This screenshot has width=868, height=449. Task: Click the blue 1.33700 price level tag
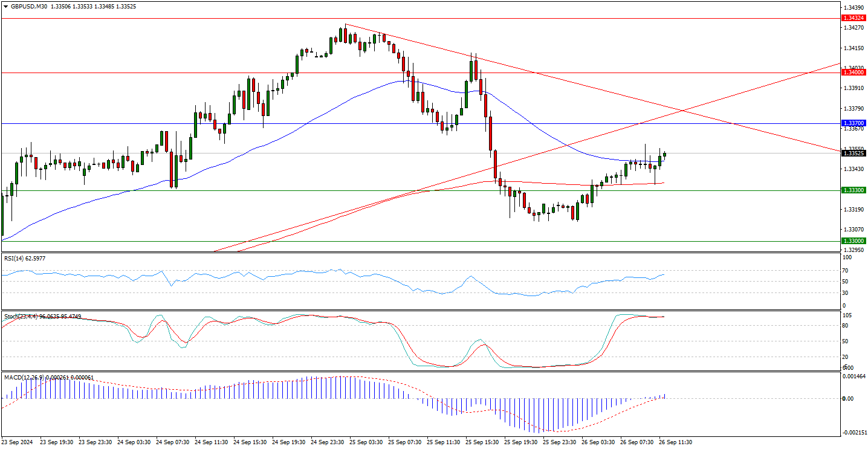pyautogui.click(x=853, y=123)
